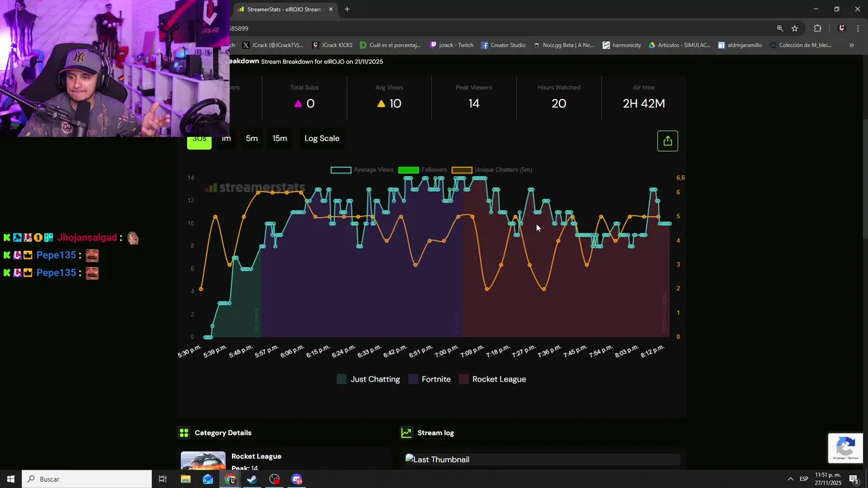Open the harmonicity bookmark
Viewport: 868px width, 488px height.
[x=621, y=45]
